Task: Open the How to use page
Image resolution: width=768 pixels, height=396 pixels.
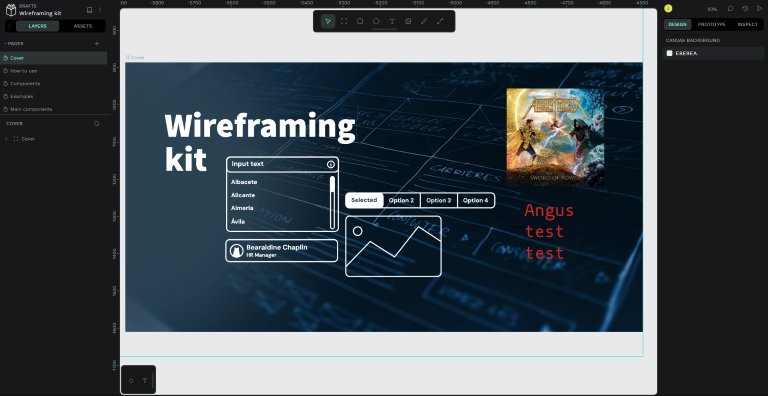Action: coord(54,71)
